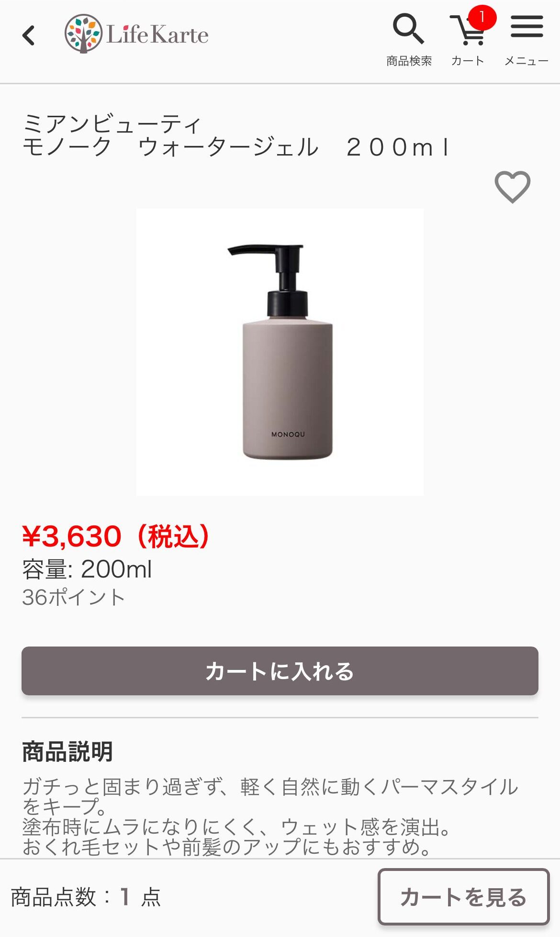Select the メニュー label in the header
The image size is (560, 937).
pyautogui.click(x=526, y=61)
